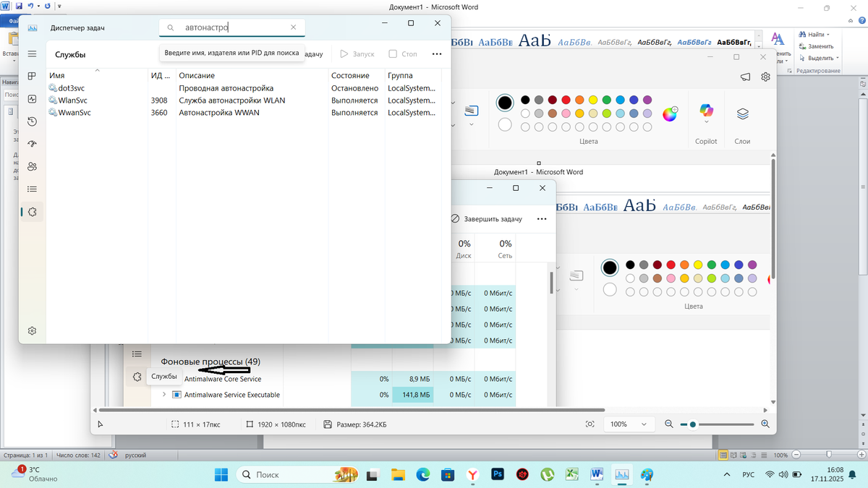The width and height of the screenshot is (868, 488).
Task: Click PID 3908 cell
Action: (159, 100)
